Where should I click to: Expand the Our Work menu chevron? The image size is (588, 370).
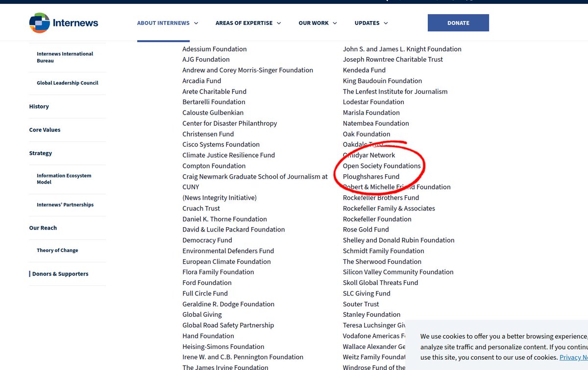pos(335,23)
